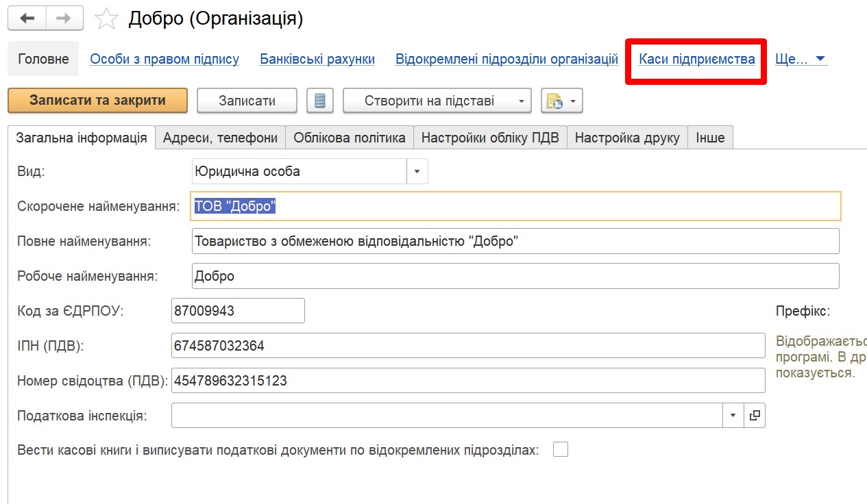
Task: Open Особи з правом підпису link
Action: (x=164, y=59)
